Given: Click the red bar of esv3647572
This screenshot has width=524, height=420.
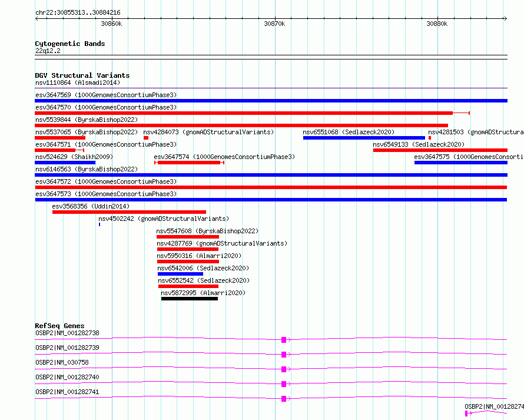Looking at the screenshot, I should [x=271, y=187].
